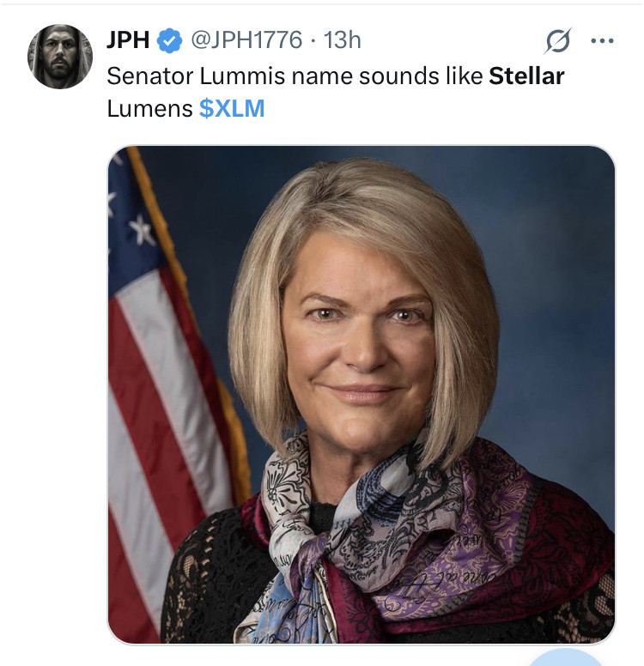Click the bold word "Stellar" in the tweet

coord(526,76)
